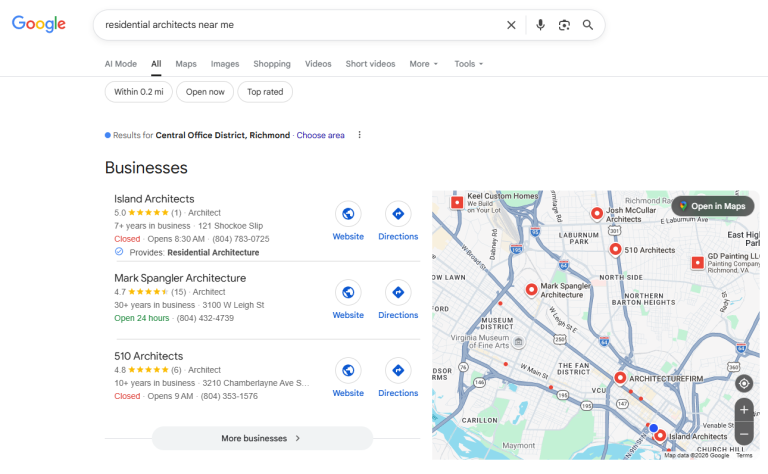
Task: Click the GD Painting LLC ad pin
Action: [697, 263]
